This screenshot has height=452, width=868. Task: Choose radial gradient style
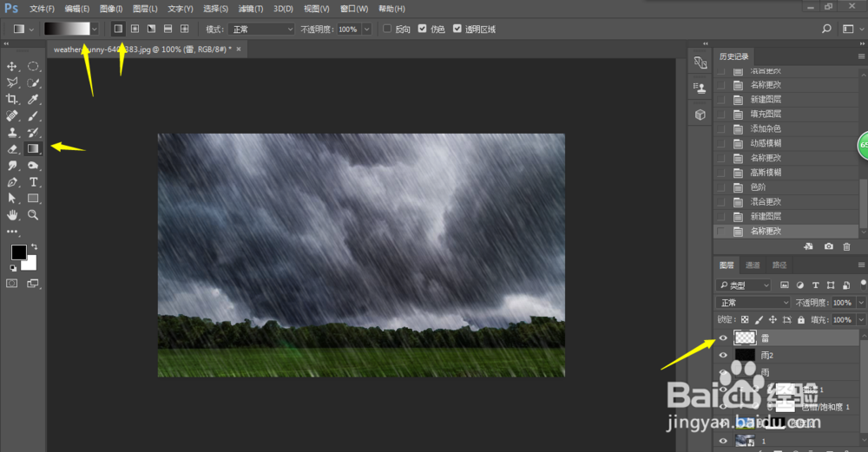click(x=135, y=29)
